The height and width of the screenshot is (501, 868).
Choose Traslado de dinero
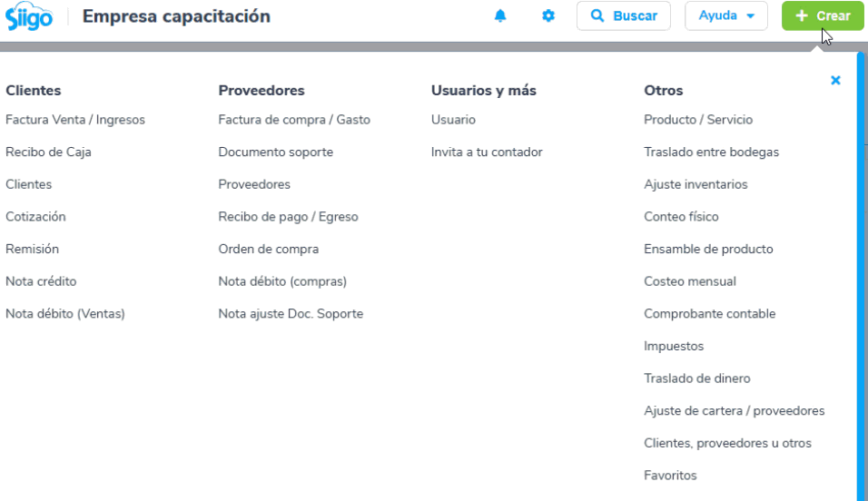[x=697, y=378]
